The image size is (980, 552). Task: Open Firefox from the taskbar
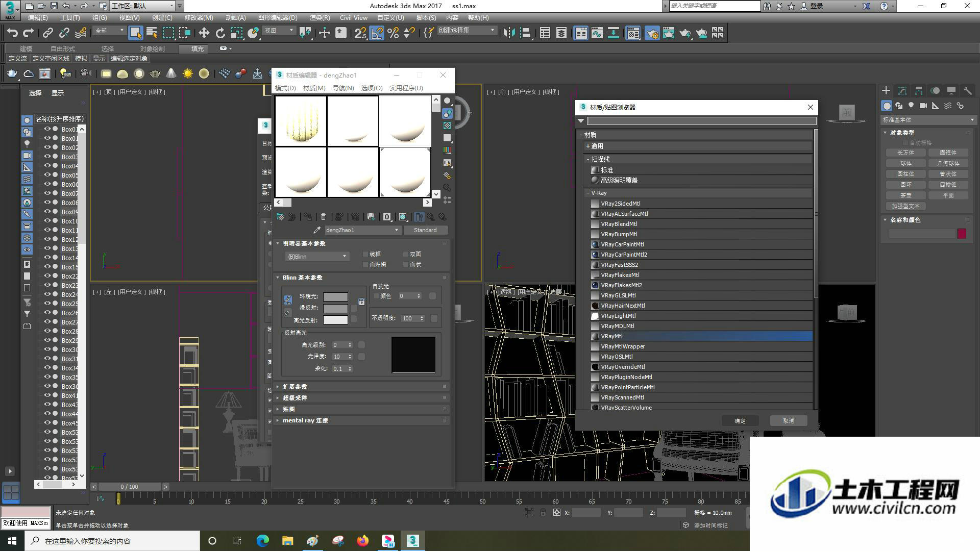coord(363,541)
